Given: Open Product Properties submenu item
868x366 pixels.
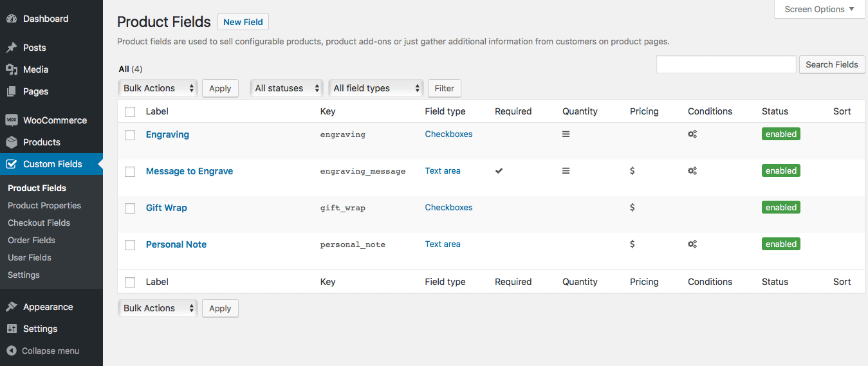Looking at the screenshot, I should (x=44, y=205).
